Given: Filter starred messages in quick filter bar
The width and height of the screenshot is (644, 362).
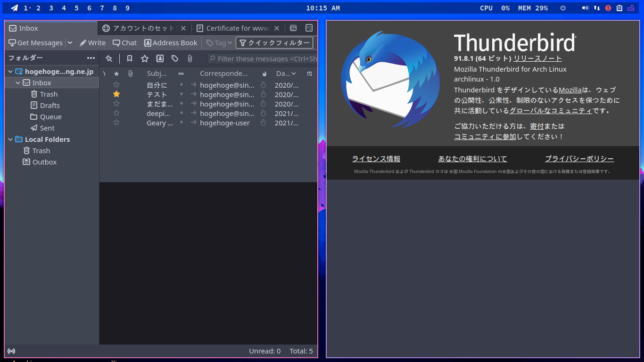Looking at the screenshot, I should (145, 58).
